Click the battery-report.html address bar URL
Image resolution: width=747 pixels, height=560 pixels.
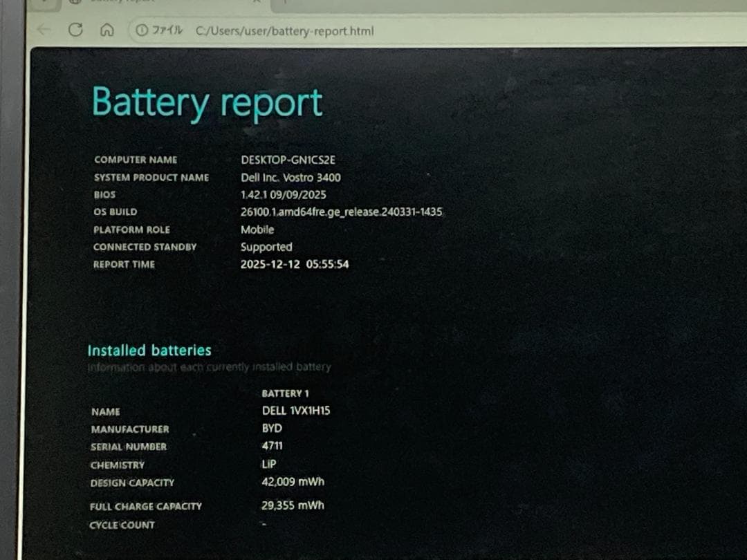tap(284, 31)
